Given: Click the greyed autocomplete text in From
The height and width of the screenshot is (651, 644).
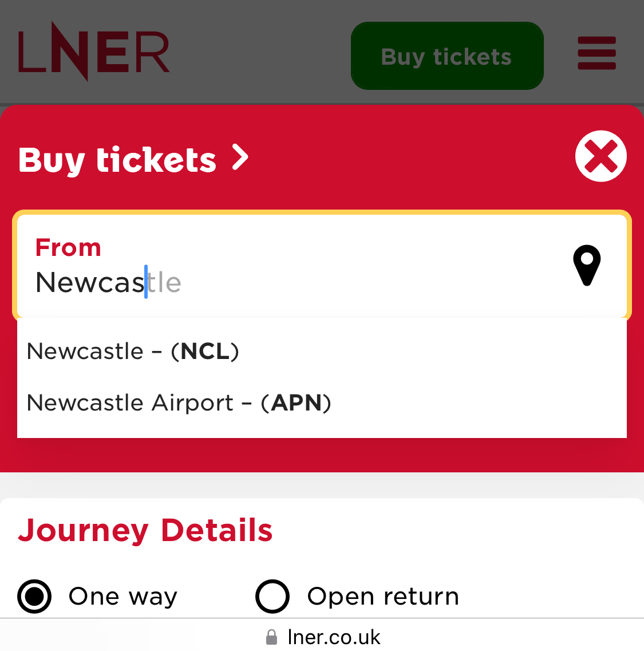Looking at the screenshot, I should pos(165,283).
